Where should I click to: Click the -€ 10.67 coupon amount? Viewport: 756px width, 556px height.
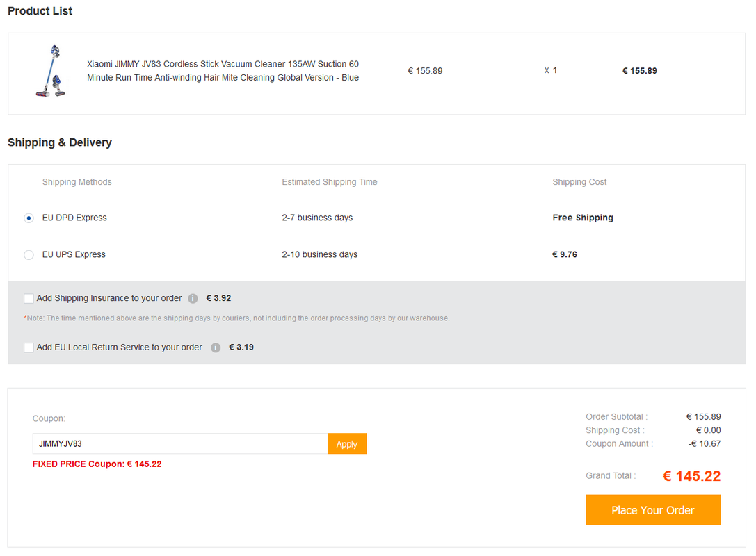(x=705, y=444)
